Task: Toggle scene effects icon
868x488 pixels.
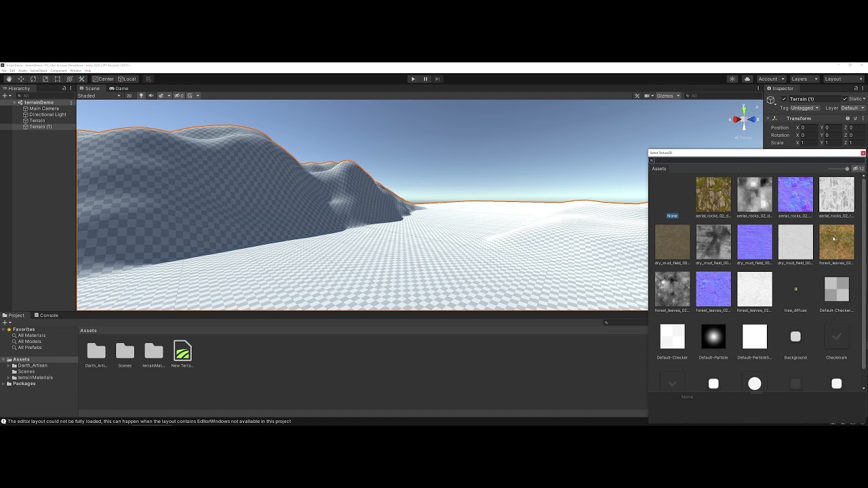Action: tap(162, 96)
